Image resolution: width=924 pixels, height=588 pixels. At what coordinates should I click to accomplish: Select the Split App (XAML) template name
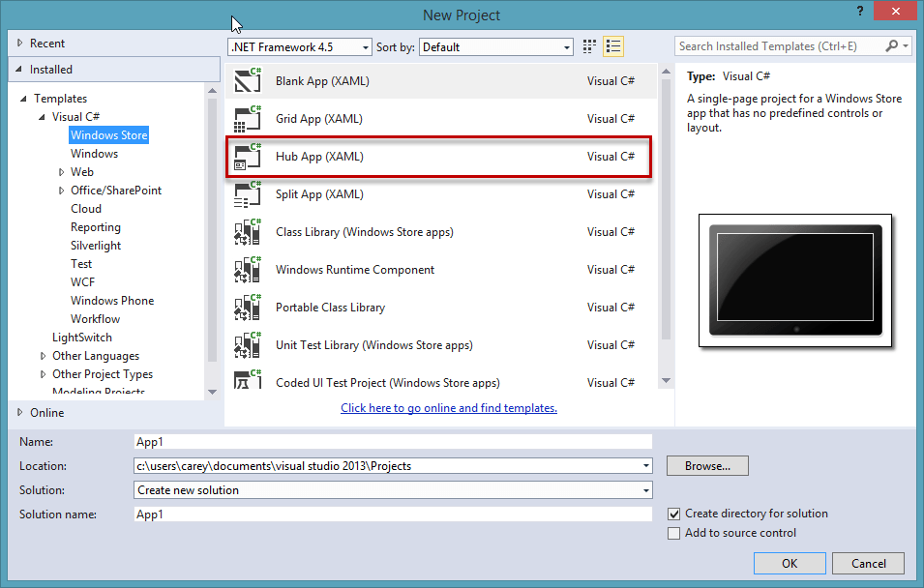pos(319,193)
